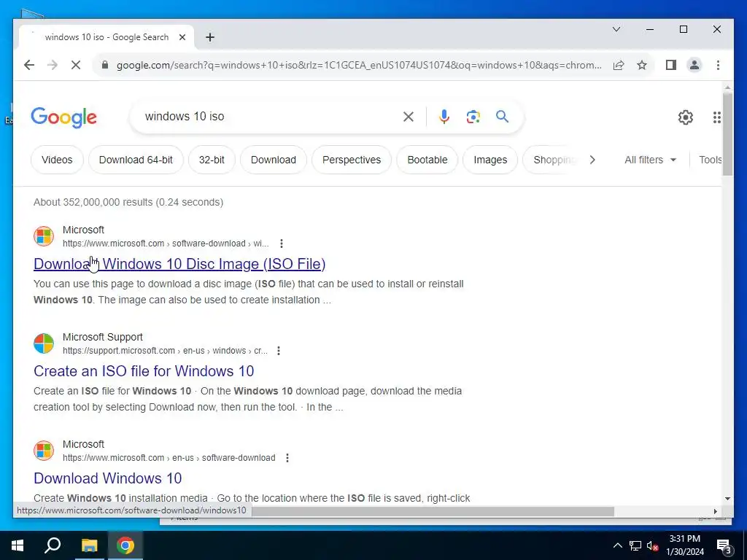Click the Chrome taskbar icon
This screenshot has width=747, height=560.
pyautogui.click(x=125, y=545)
